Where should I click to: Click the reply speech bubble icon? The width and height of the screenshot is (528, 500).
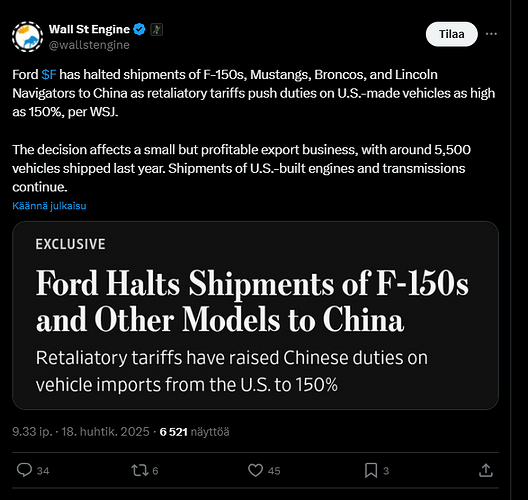[x=24, y=470]
